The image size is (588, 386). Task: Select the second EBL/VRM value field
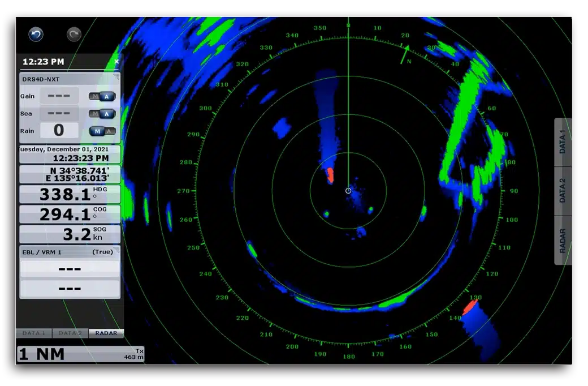[x=70, y=289]
